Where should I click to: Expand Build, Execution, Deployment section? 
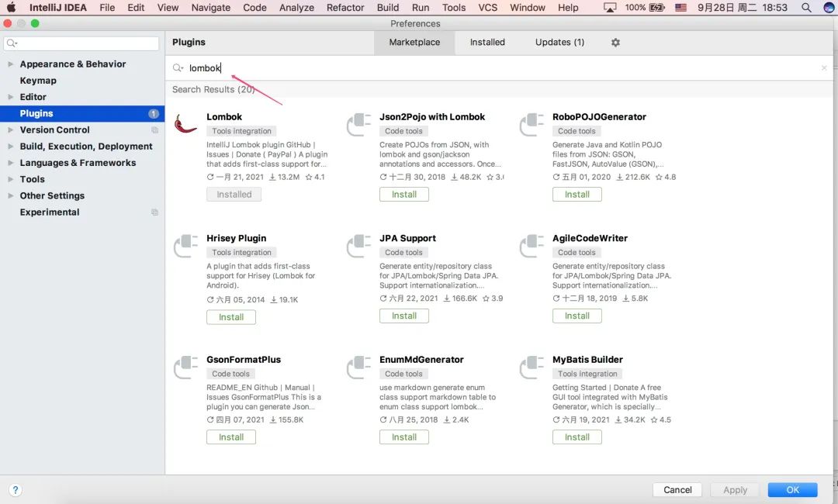pos(10,147)
